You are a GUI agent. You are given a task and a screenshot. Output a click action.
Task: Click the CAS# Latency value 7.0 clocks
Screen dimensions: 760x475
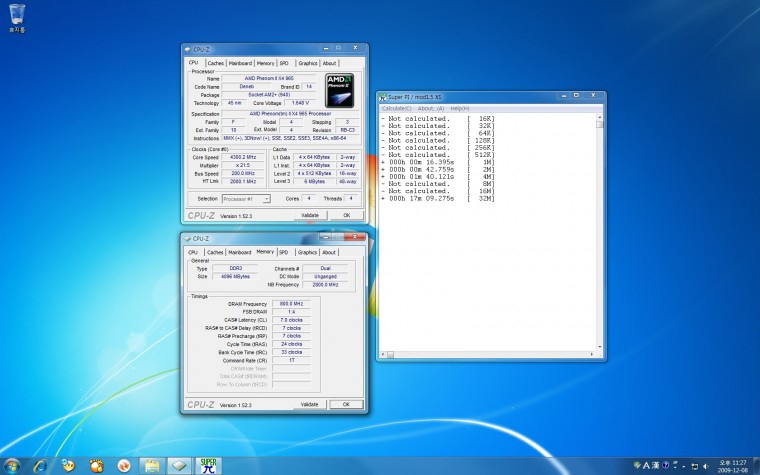291,320
